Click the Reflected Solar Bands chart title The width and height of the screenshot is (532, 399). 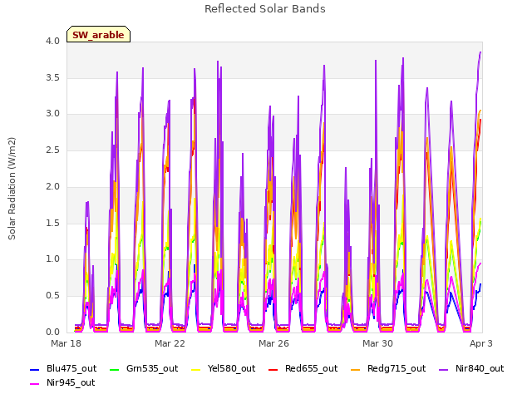tap(265, 9)
